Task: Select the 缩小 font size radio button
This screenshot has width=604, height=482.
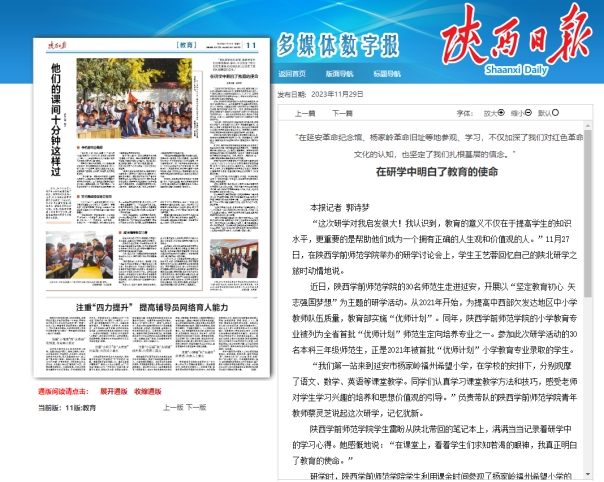Action: tap(528, 113)
